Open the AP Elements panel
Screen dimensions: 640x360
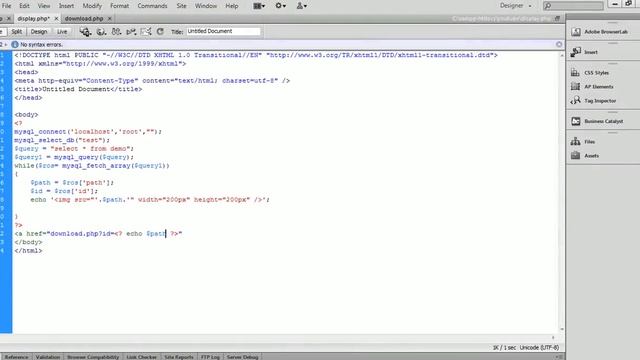coord(592,87)
